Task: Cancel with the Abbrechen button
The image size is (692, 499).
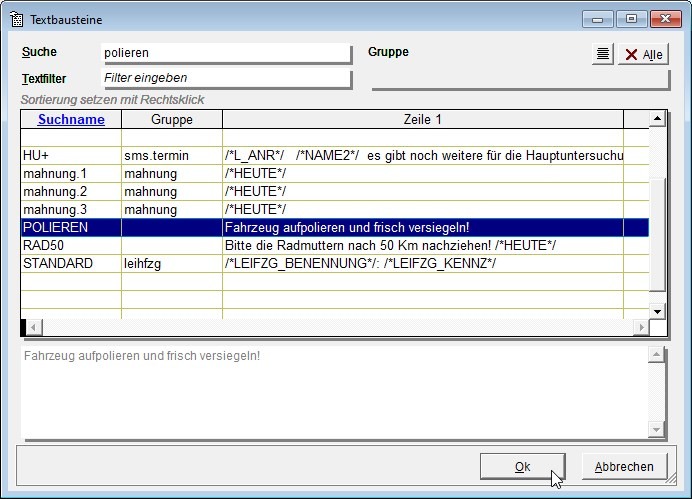Action: pyautogui.click(x=624, y=466)
